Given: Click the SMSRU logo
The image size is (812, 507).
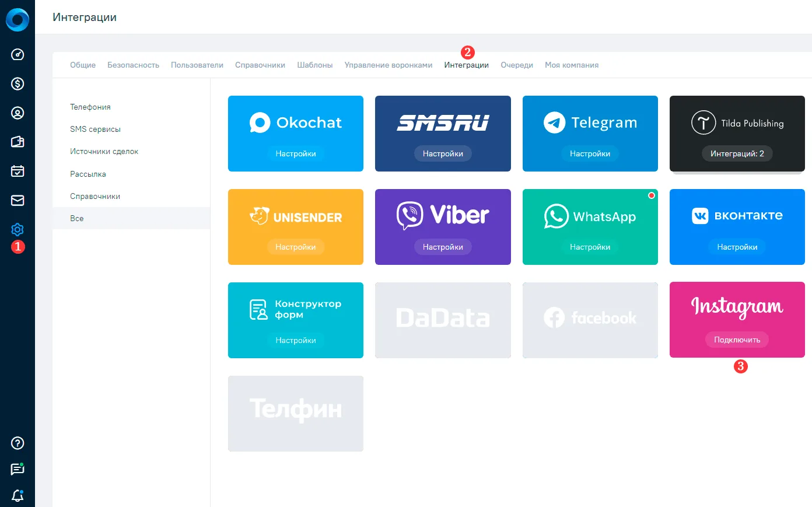Looking at the screenshot, I should pyautogui.click(x=443, y=123).
